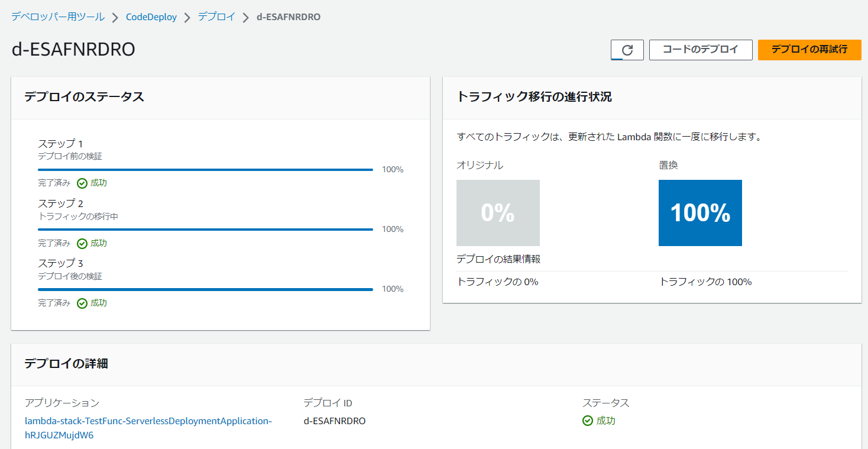Click the deployment ID d-ESAFNRDRO value
The width and height of the screenshot is (868, 449).
[335, 421]
